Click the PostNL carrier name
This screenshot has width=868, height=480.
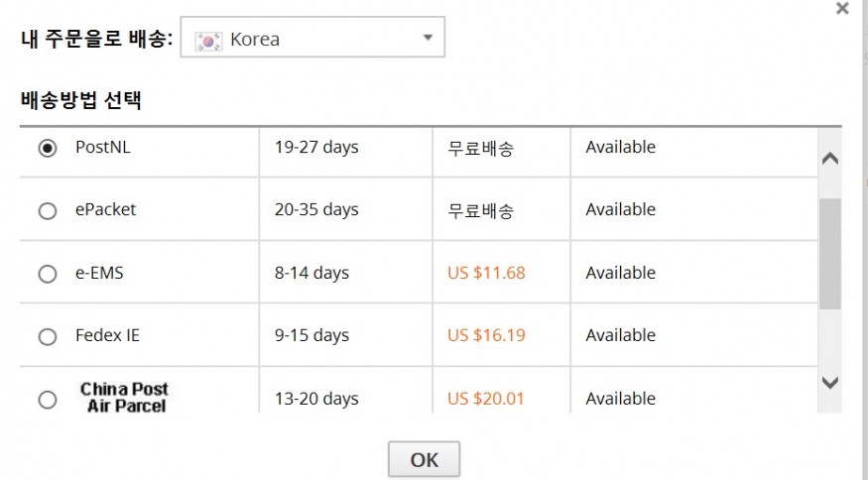click(103, 147)
